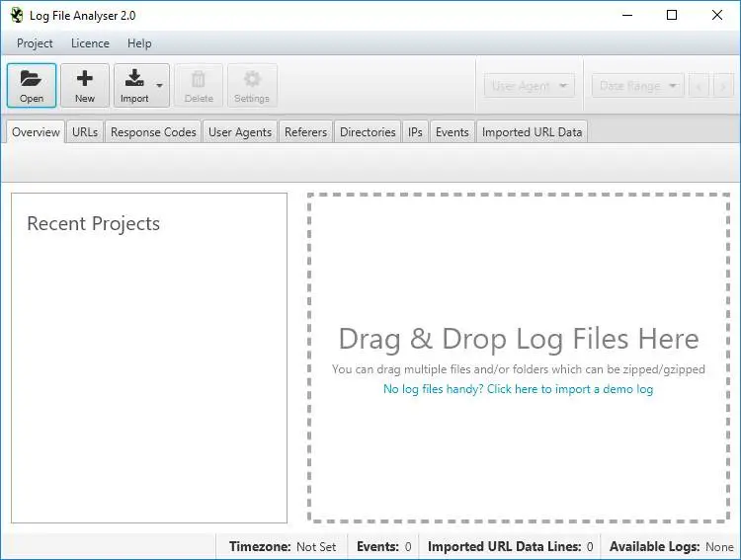
Task: Open the Licence menu
Action: coord(90,43)
